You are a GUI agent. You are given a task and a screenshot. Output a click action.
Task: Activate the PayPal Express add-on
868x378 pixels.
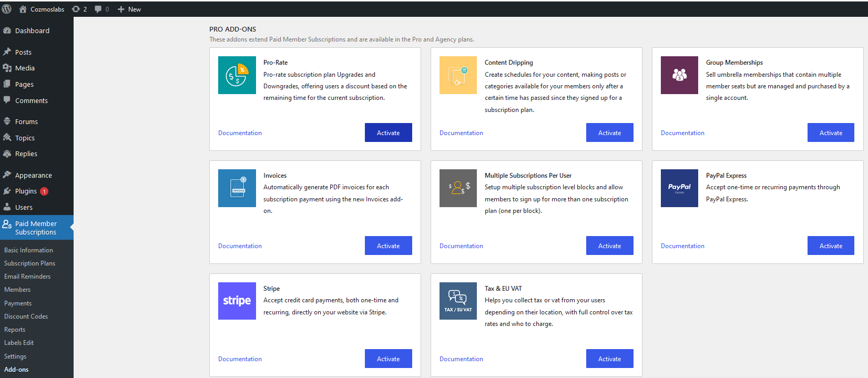coord(831,246)
